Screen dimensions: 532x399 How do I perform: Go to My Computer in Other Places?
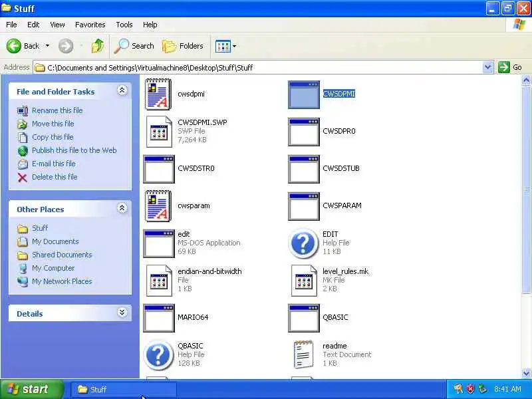click(x=53, y=268)
